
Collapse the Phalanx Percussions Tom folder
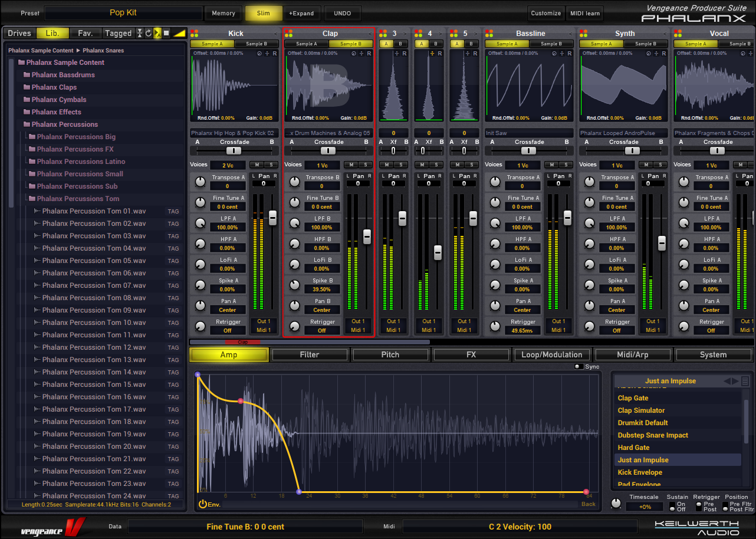[x=32, y=199]
